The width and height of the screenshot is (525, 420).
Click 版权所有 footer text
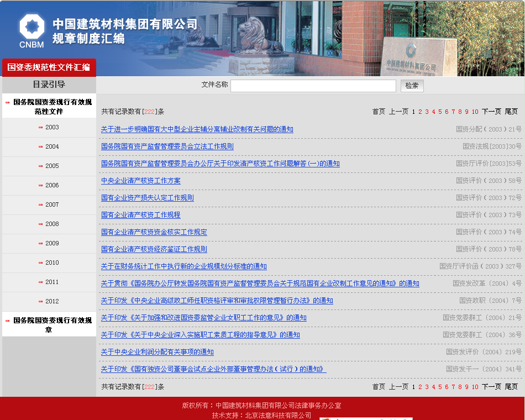coord(261,406)
